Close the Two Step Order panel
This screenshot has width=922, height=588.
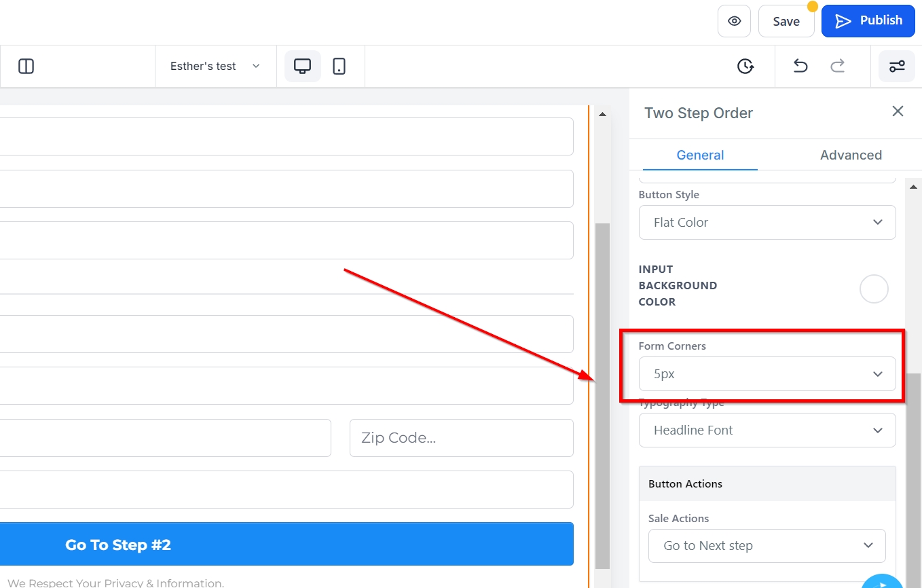(898, 111)
